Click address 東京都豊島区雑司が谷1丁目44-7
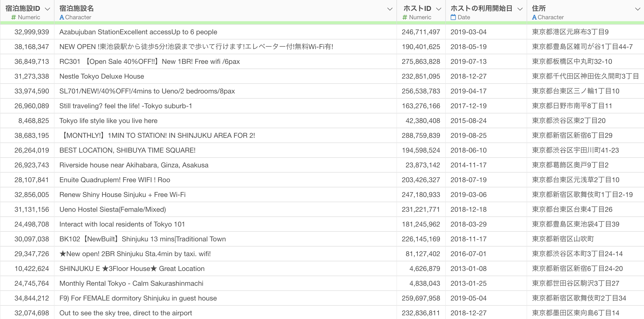Image resolution: width=644 pixels, height=319 pixels. pyautogui.click(x=582, y=47)
